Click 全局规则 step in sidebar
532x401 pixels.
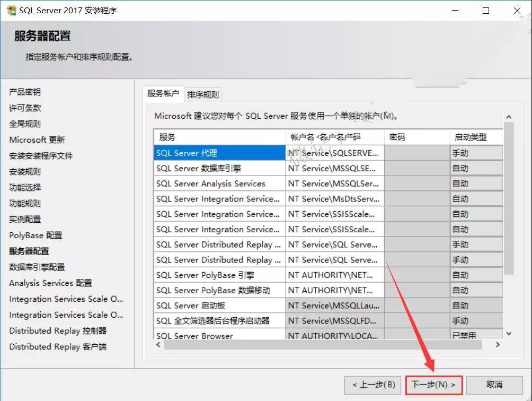tap(25, 124)
